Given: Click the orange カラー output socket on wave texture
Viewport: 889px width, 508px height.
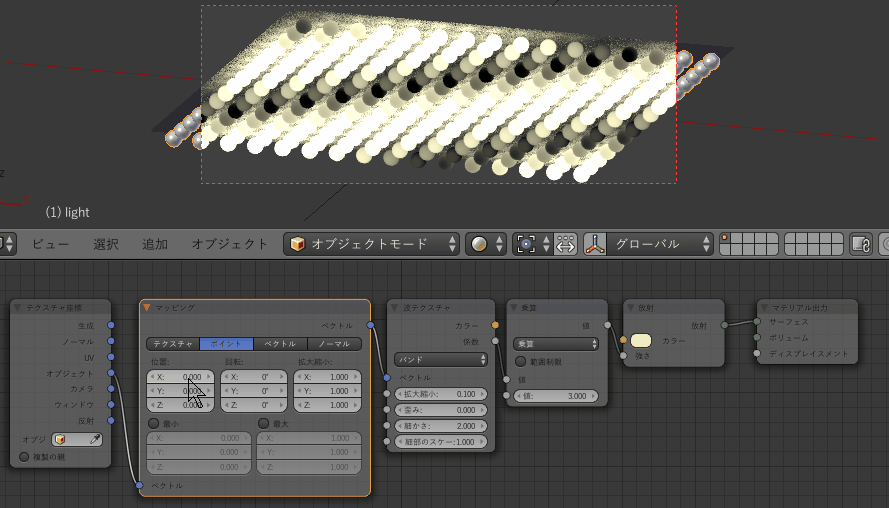Looking at the screenshot, I should (x=495, y=325).
